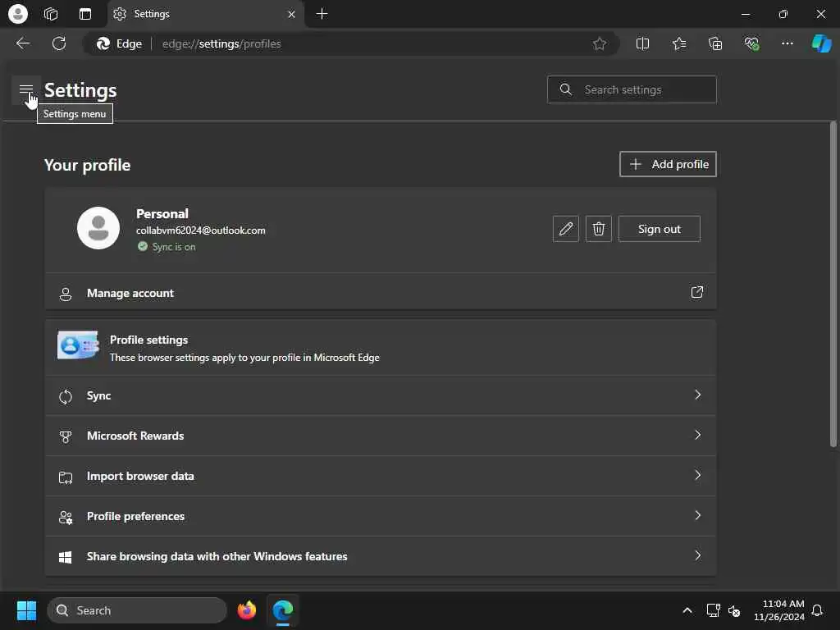This screenshot has width=840, height=630.
Task: Open Import browser data row
Action: point(381,476)
